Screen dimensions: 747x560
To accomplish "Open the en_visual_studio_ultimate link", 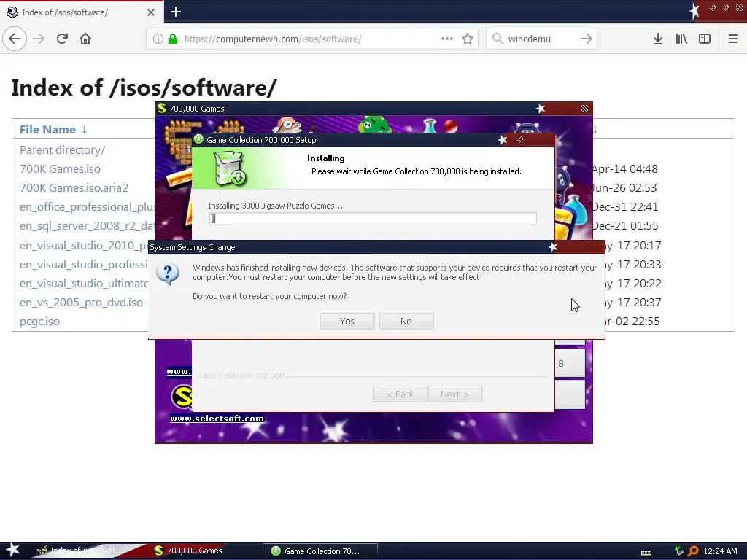I will [x=84, y=284].
